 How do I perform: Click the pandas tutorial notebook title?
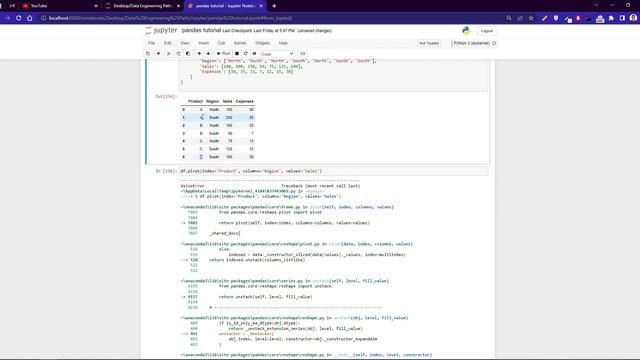(201, 30)
